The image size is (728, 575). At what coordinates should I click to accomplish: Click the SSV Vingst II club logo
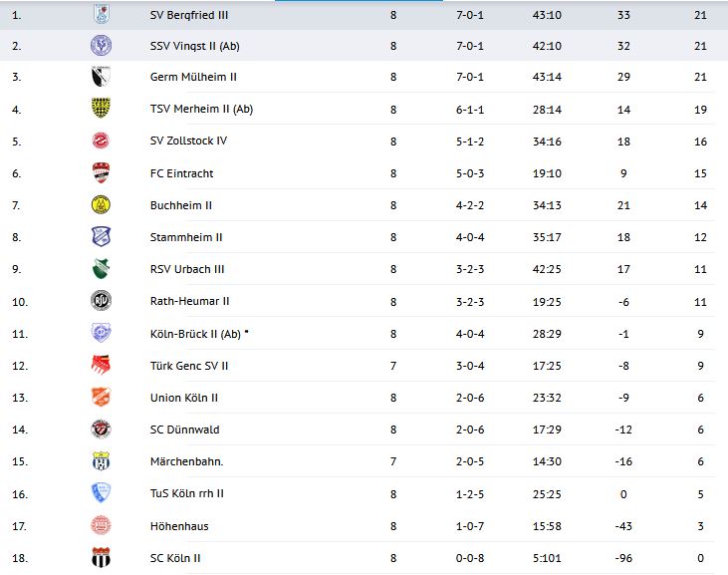[101, 45]
